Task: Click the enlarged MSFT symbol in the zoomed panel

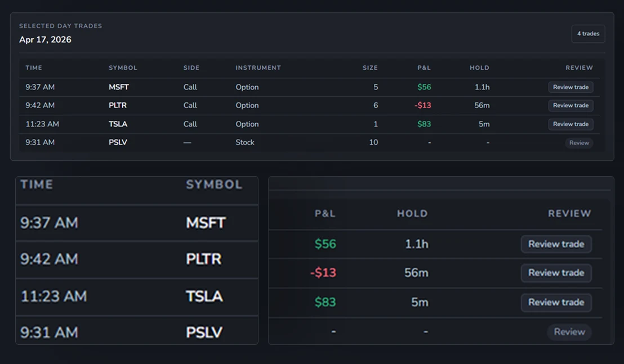Action: coord(206,223)
